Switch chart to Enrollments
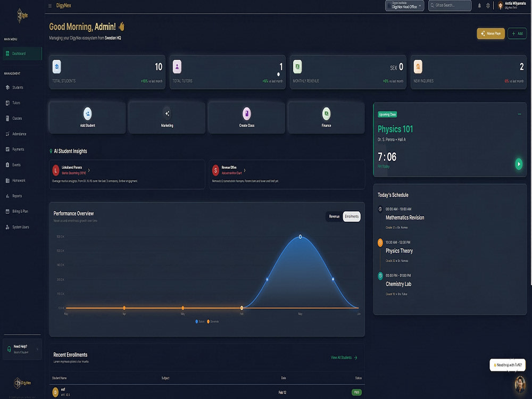Screen dimensions: 532x399 click(352, 217)
